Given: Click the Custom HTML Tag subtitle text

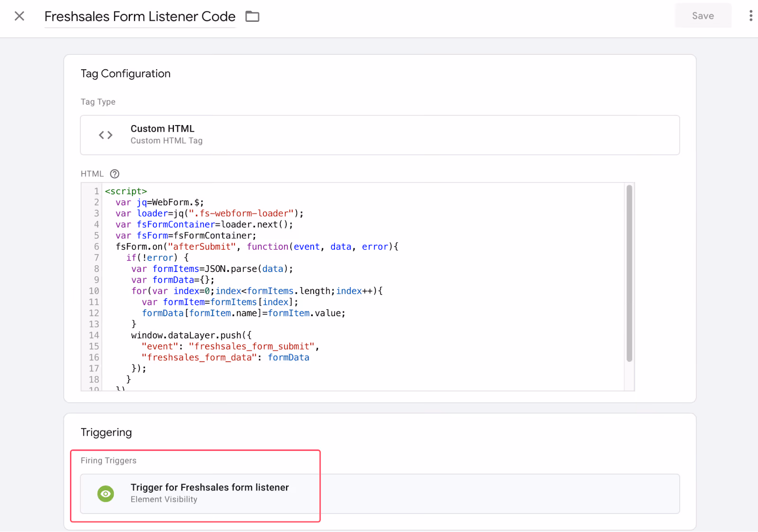Looking at the screenshot, I should click(167, 141).
